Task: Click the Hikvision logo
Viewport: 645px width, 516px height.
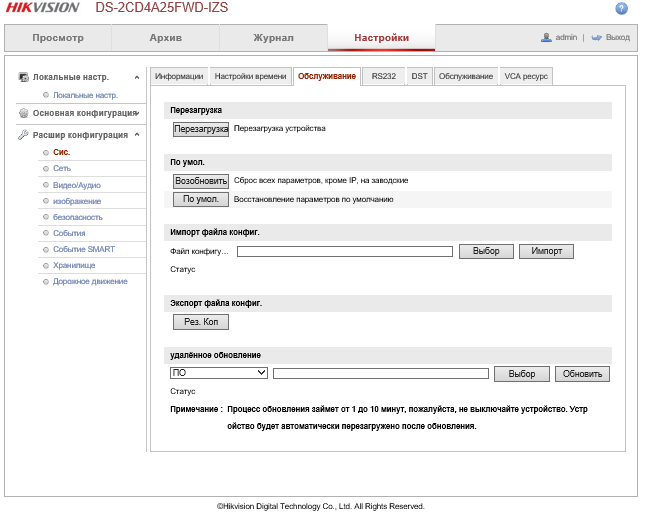Action: pyautogui.click(x=43, y=8)
